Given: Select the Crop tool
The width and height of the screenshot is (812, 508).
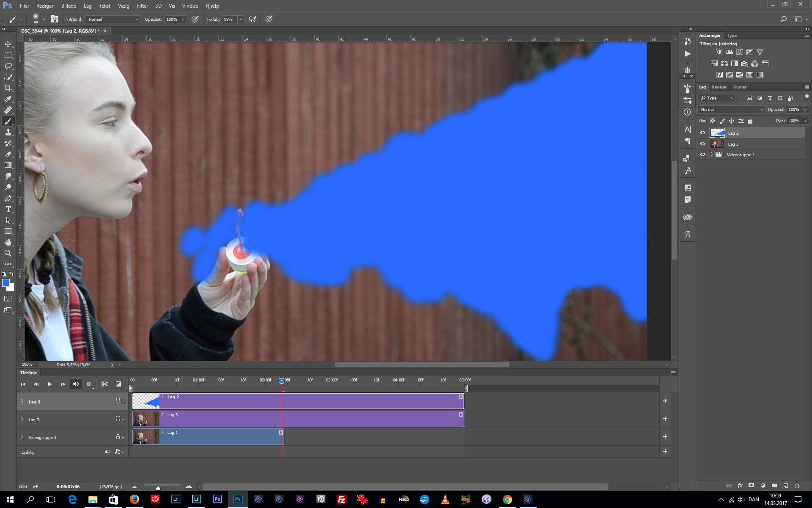Looking at the screenshot, I should [x=8, y=88].
